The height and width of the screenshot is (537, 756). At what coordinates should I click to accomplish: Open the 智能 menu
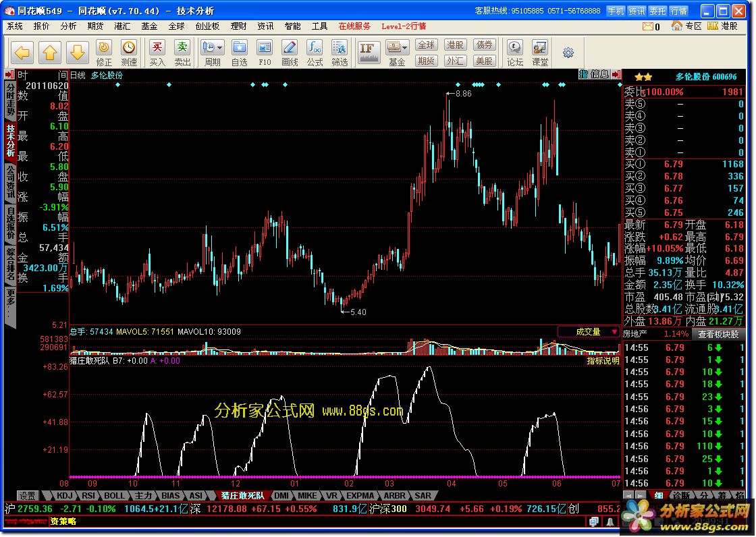[x=292, y=26]
